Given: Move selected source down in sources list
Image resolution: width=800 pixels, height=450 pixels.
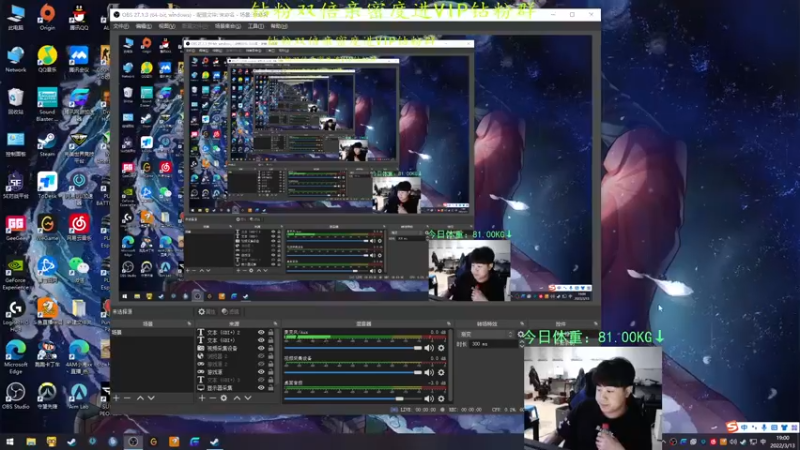Looking at the screenshot, I should click(248, 398).
